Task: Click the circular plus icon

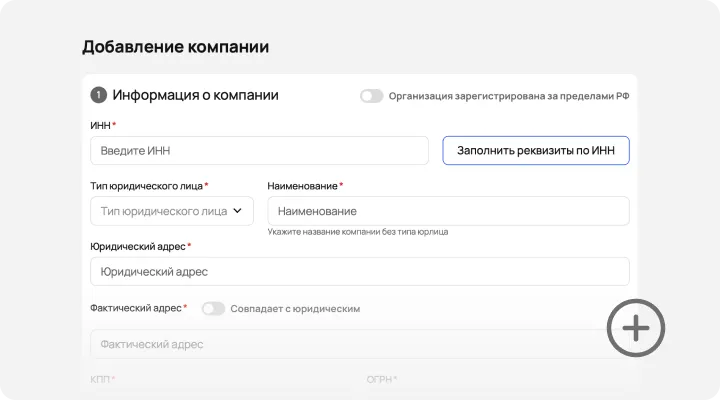Action: [636, 327]
